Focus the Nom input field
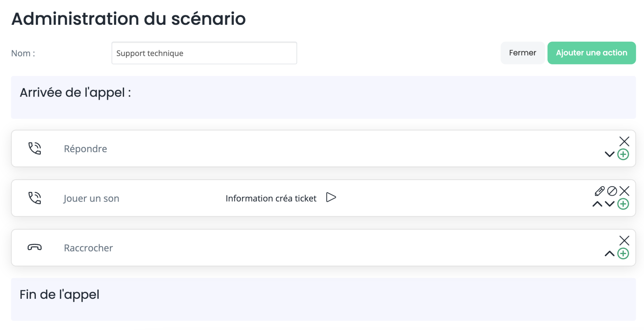The image size is (644, 330). coord(204,53)
